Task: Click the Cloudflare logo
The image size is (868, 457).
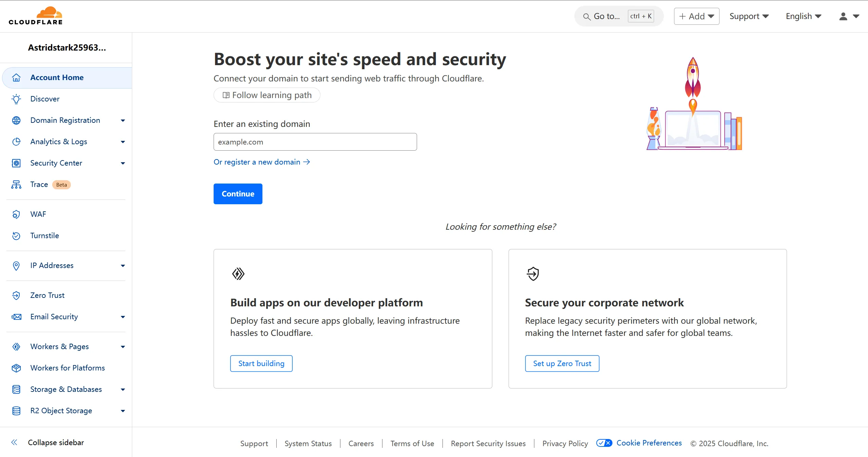Action: coord(36,16)
